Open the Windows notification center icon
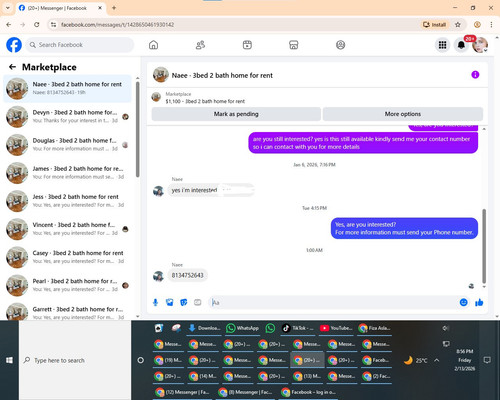Viewport: 500px width, 400px height. 487,360
